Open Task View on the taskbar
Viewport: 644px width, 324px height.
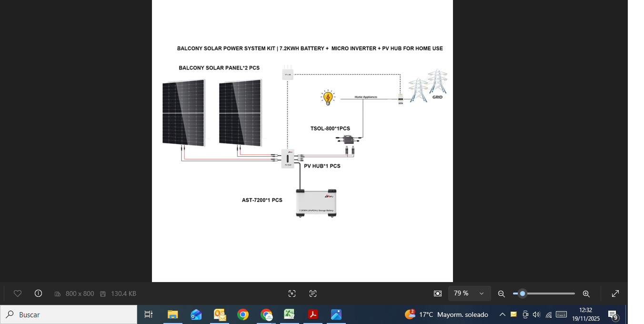coord(149,314)
